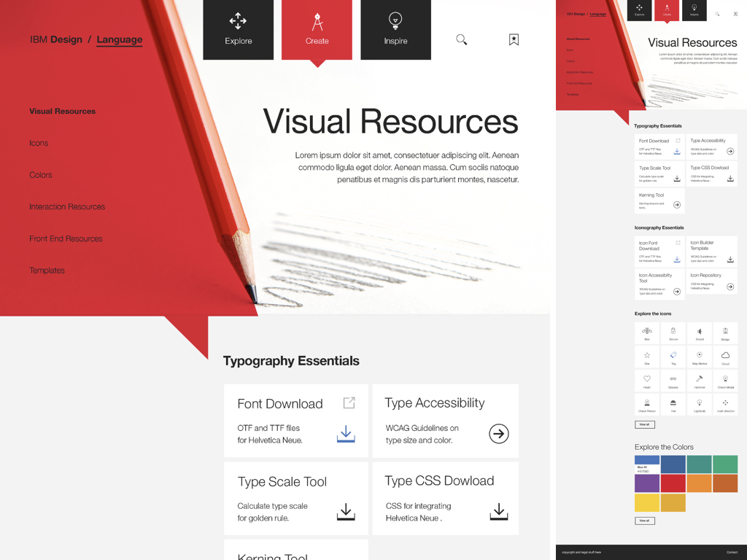Click the circled arrow in the Icon Accessibility Tool card

[x=676, y=292]
